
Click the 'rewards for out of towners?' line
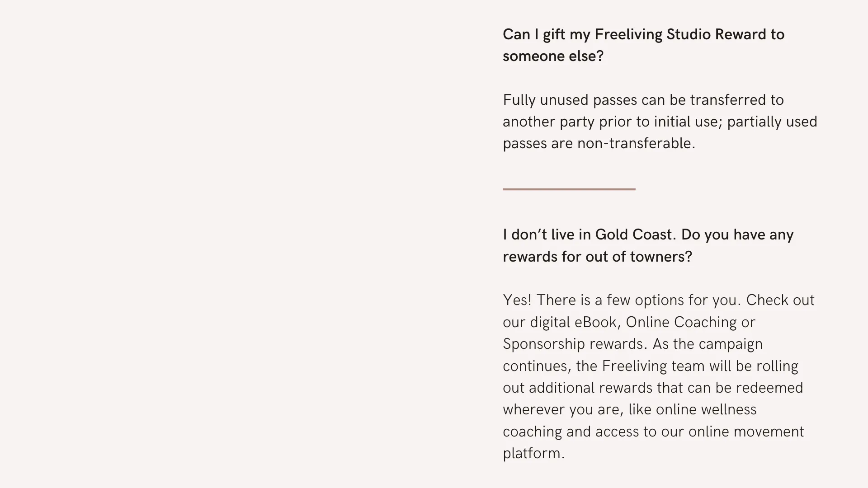tap(597, 257)
